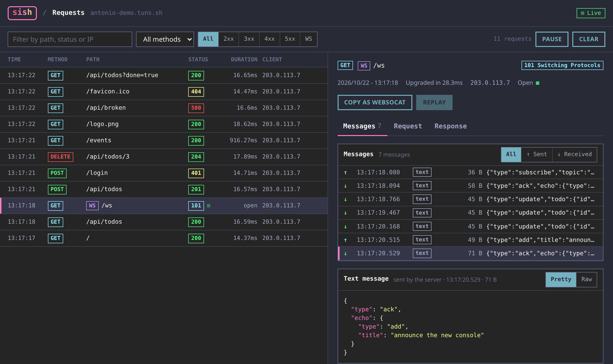Image resolution: width=613 pixels, height=364 pixels.
Task: Click the POST badge on /login row
Action: point(57,173)
